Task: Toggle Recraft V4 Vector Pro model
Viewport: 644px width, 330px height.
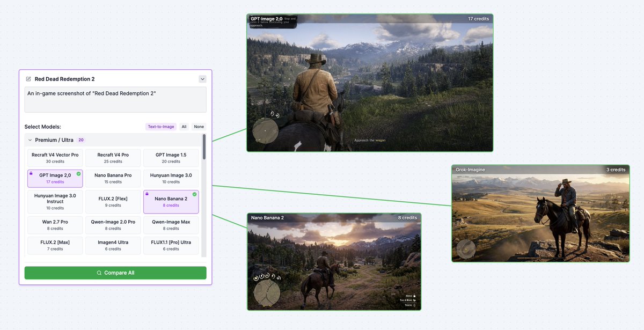Action: [55, 158]
